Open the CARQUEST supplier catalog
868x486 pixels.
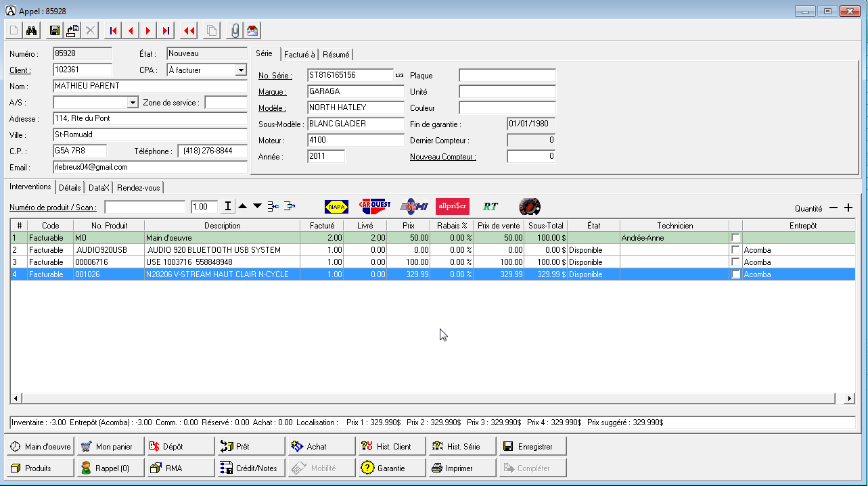click(x=375, y=207)
